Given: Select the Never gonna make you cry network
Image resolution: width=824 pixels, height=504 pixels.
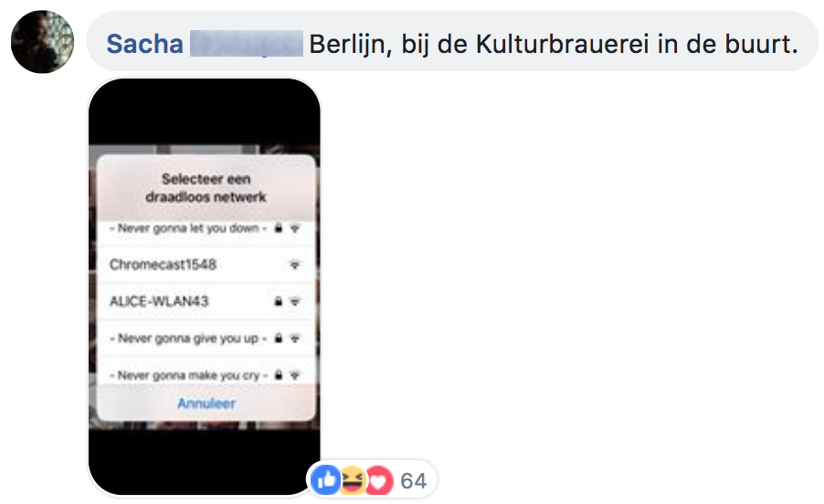Looking at the screenshot, I should (x=206, y=372).
